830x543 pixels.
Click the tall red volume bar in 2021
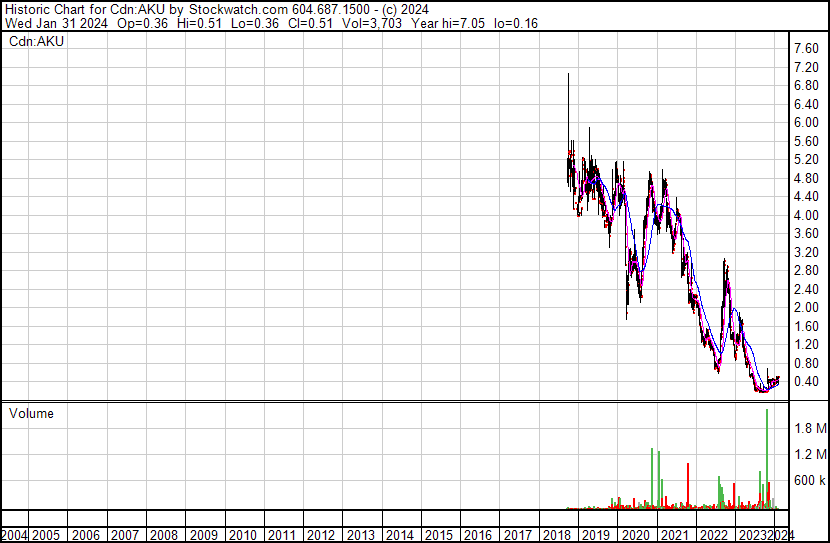click(x=688, y=486)
